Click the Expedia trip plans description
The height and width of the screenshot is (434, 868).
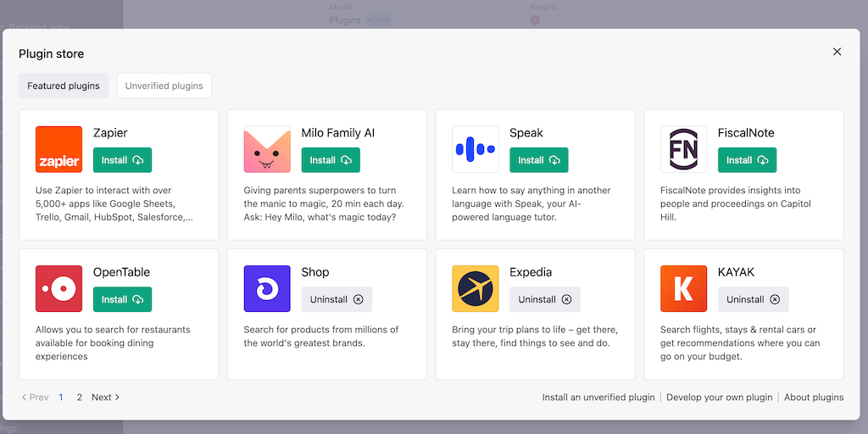pos(535,337)
